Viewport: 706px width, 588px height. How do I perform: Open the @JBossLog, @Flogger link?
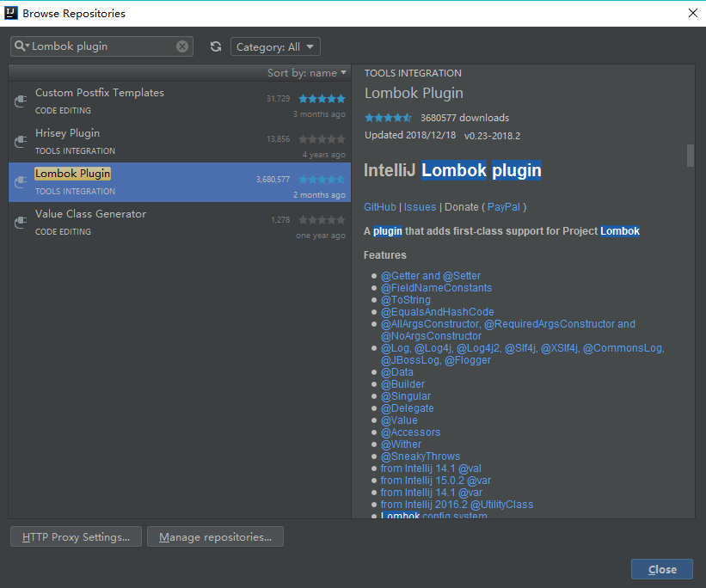point(436,360)
